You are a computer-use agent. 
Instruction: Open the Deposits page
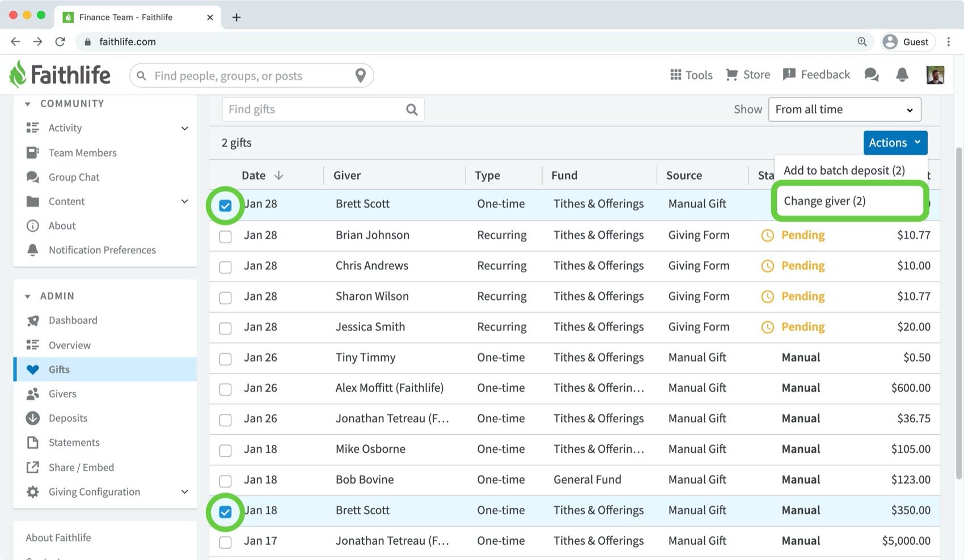coord(67,418)
